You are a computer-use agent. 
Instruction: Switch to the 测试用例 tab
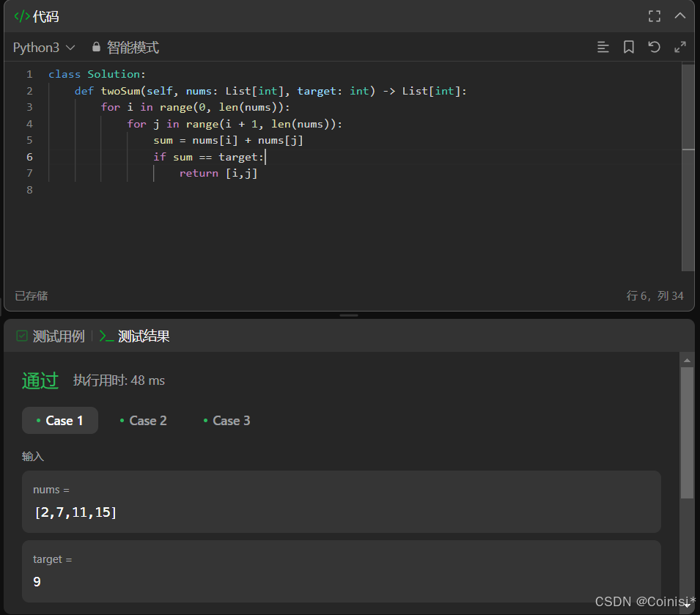(56, 336)
